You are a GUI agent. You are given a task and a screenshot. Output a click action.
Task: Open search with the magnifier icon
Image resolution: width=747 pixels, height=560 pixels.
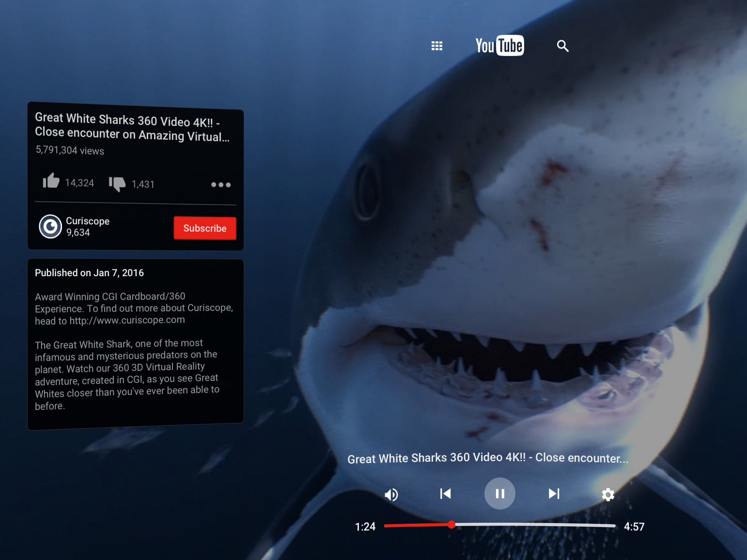point(562,46)
